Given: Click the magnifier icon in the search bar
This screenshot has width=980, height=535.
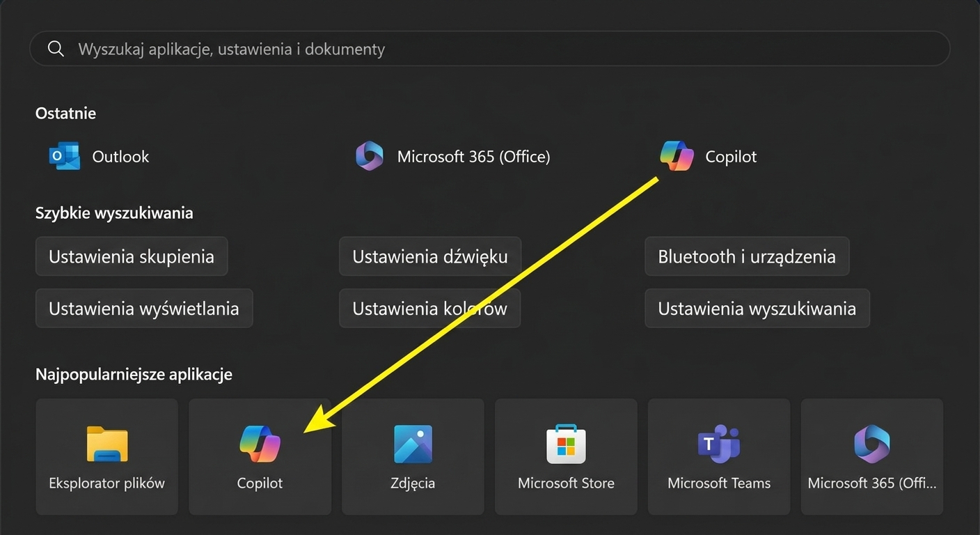Looking at the screenshot, I should pyautogui.click(x=56, y=49).
